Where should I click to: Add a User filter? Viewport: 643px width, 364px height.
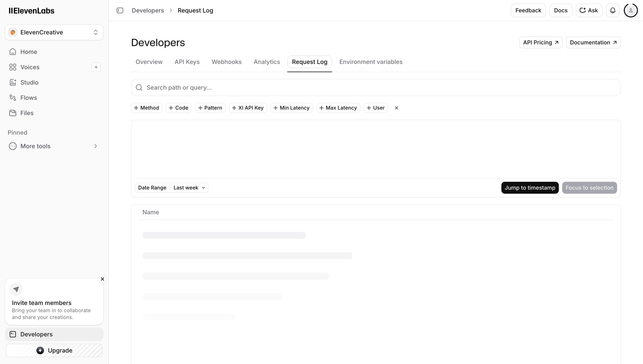click(x=376, y=108)
